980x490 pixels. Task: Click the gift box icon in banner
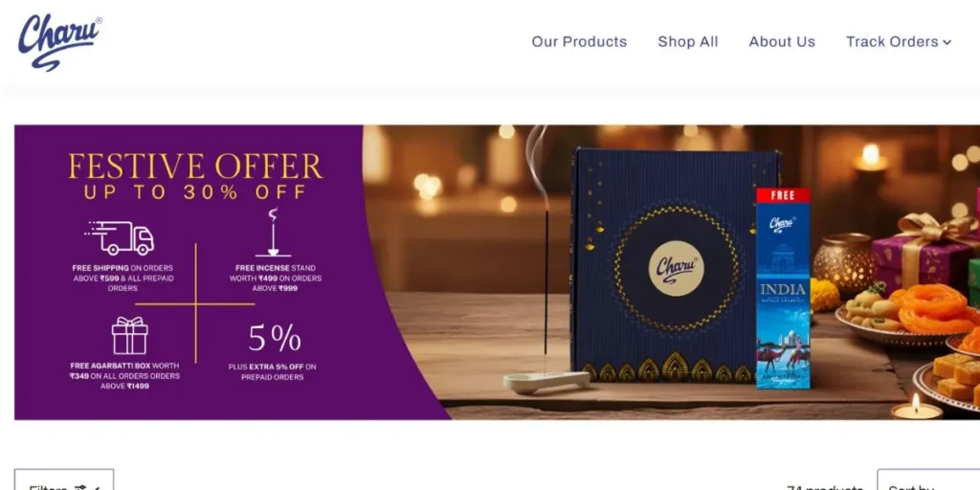pyautogui.click(x=129, y=336)
